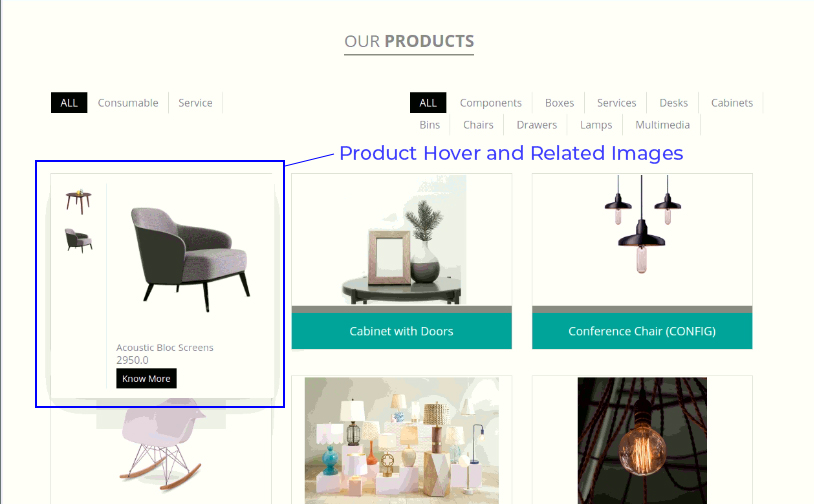Show the Components category
The height and width of the screenshot is (504, 814).
tap(491, 103)
